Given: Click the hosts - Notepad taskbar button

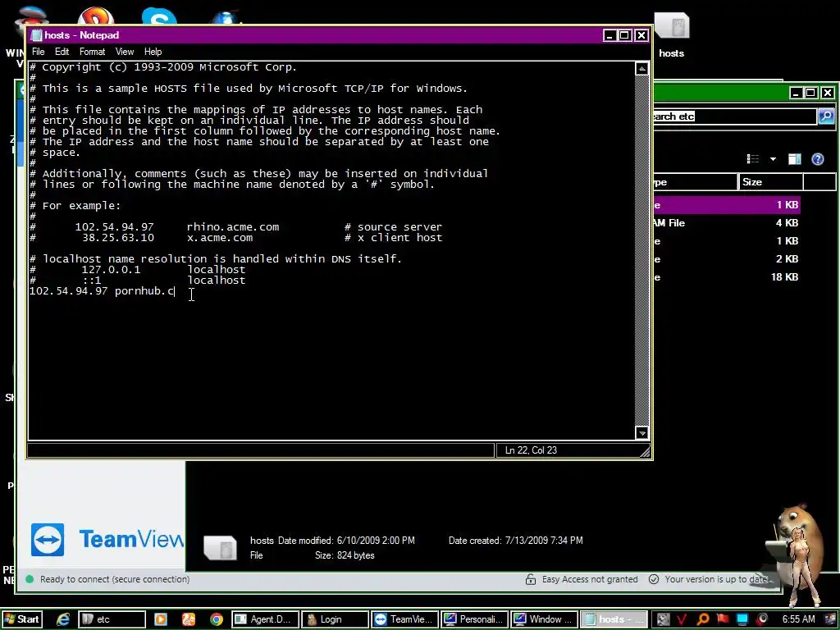Looking at the screenshot, I should coord(614,619).
